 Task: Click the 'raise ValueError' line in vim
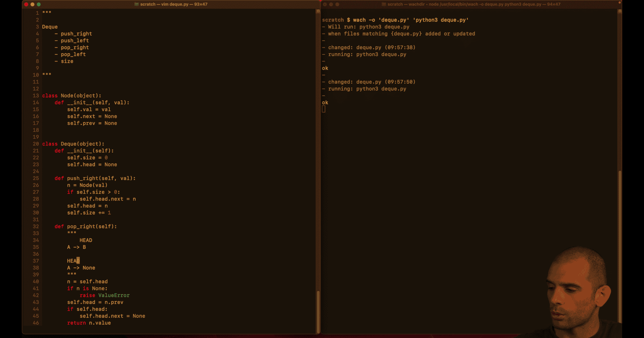(x=104, y=295)
